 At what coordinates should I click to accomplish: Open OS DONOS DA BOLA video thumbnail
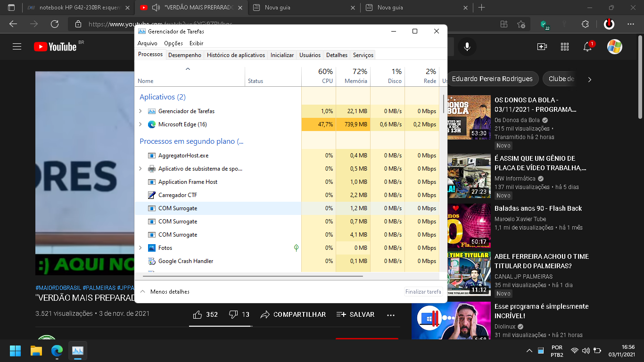click(x=469, y=117)
